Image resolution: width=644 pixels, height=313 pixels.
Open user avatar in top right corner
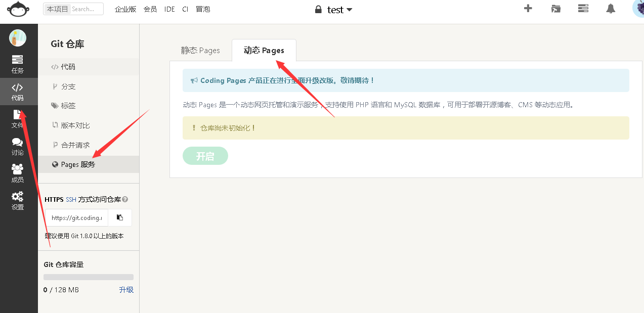pos(638,8)
